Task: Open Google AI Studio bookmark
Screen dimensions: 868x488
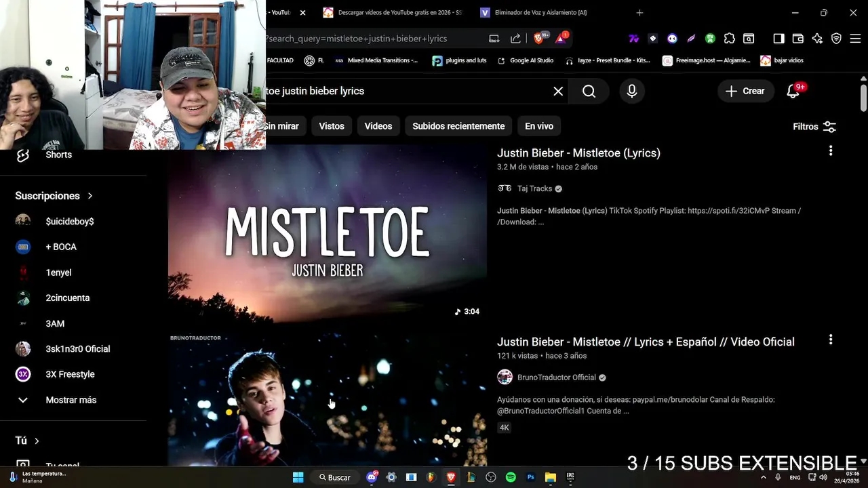Action: coord(526,60)
